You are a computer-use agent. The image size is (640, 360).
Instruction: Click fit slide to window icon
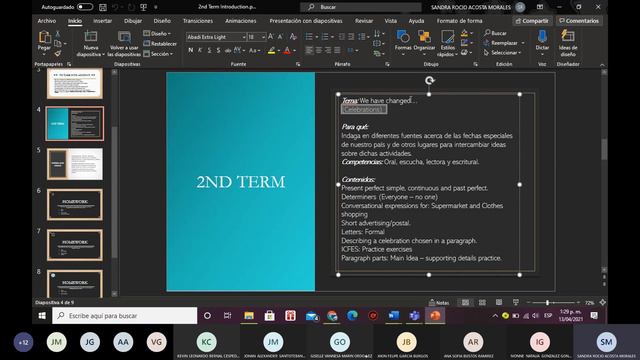point(602,302)
